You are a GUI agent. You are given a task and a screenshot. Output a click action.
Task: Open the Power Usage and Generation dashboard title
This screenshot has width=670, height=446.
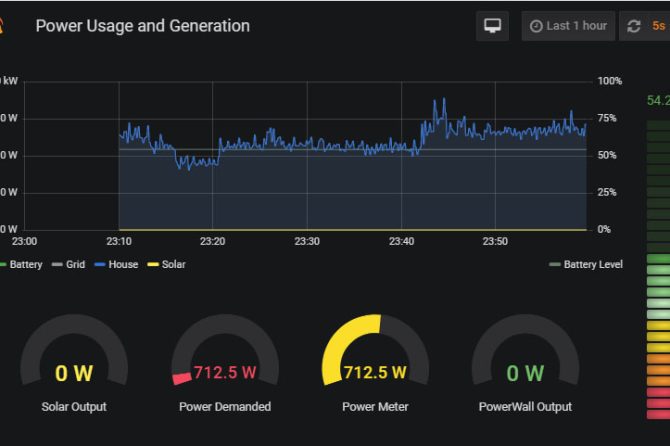[x=143, y=26]
